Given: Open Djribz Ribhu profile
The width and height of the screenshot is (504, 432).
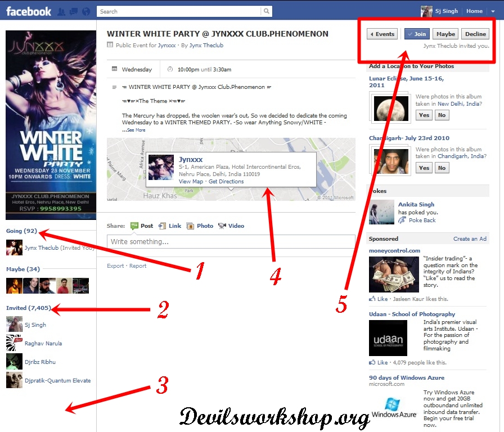Looking at the screenshot, I should click(x=40, y=362).
